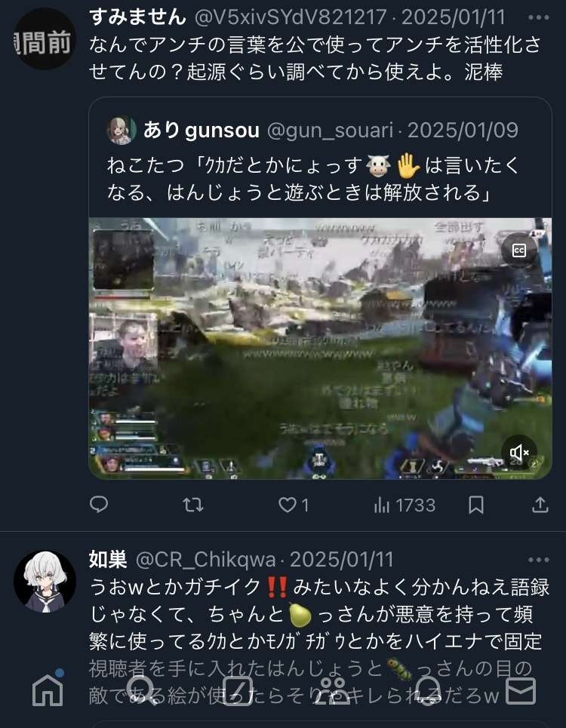Viewport: 566px width, 728px height.
Task: Open @V5xivSYdV821217 profile handle
Action: (x=291, y=17)
